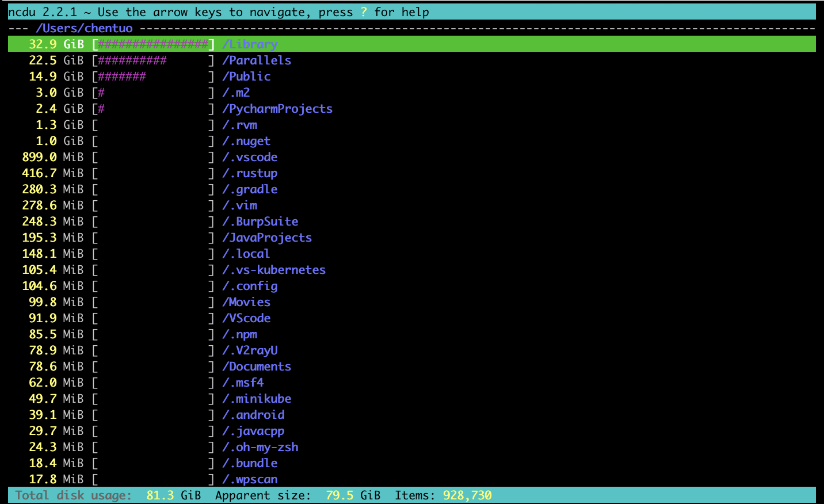Screen dimensions: 824x504
Task: Select the /.minikube folder row
Action: tap(257, 399)
